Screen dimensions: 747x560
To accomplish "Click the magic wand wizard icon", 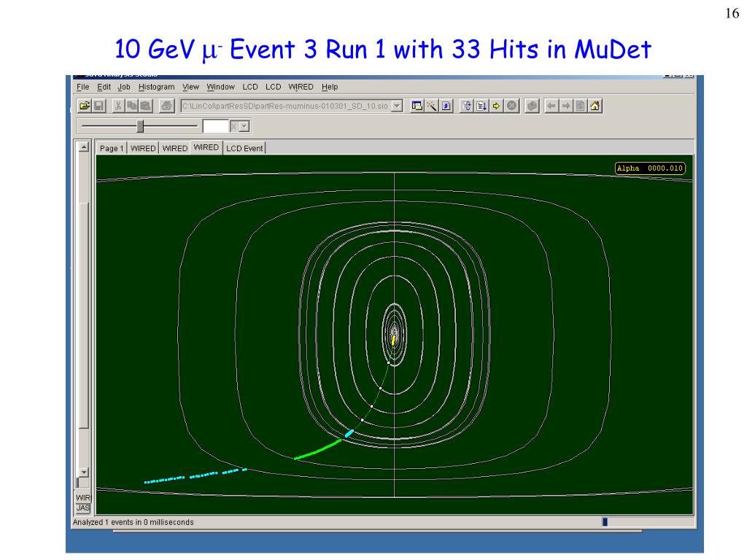I will click(x=432, y=106).
